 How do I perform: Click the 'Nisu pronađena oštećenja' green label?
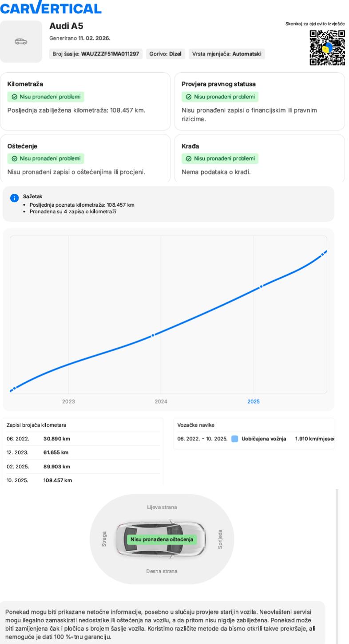click(161, 539)
